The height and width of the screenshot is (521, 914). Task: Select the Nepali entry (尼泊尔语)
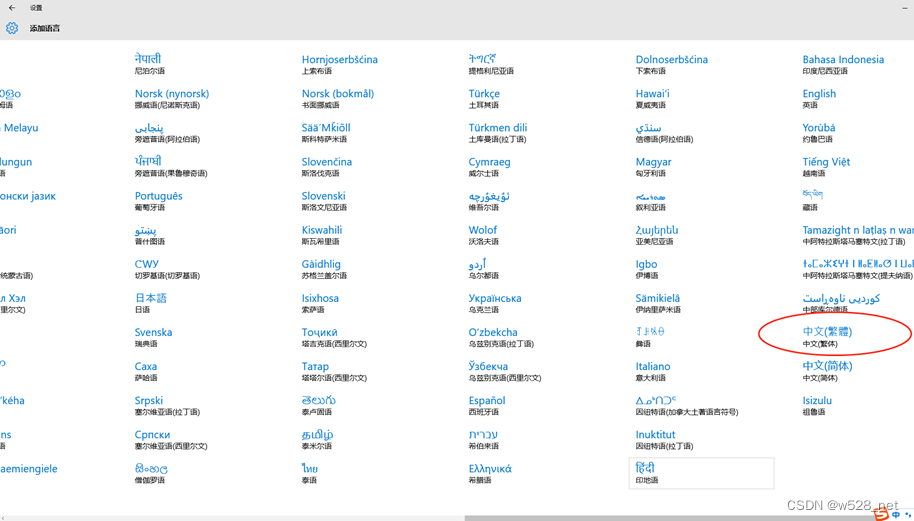150,64
